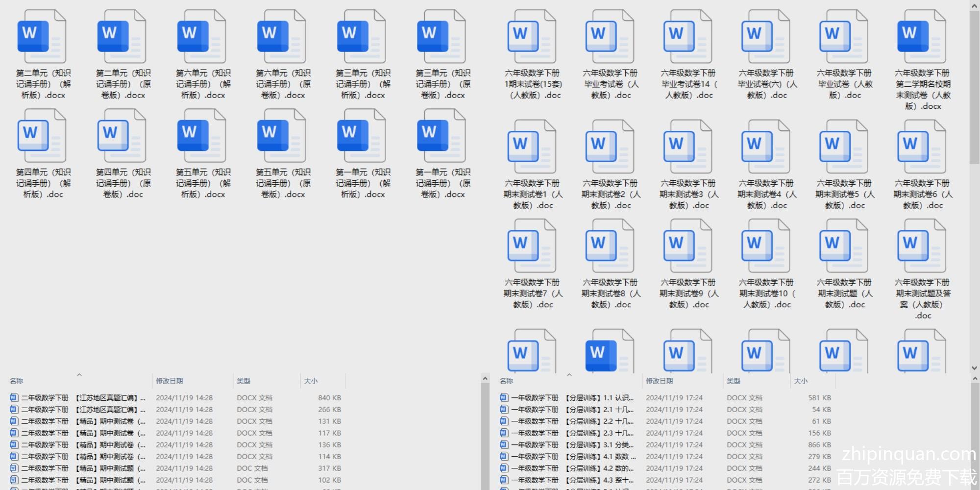Click scroll-up arrow of left list pane
This screenshot has height=490, width=980.
coord(485,379)
